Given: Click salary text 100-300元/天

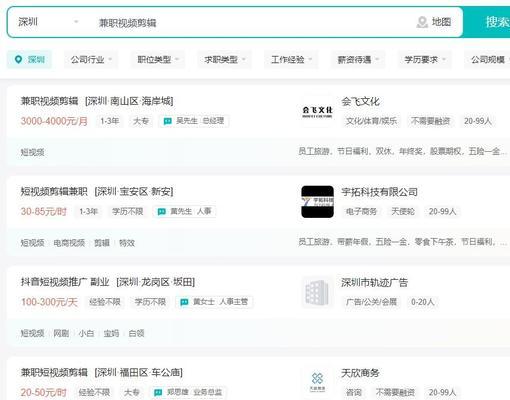Looking at the screenshot, I should tap(49, 302).
